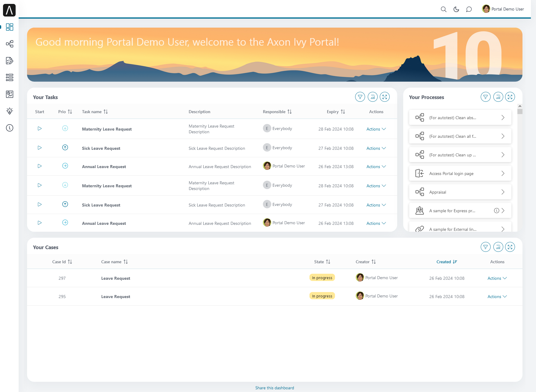This screenshot has width=536, height=392.
Task: Open Portal Demo User profile menu
Action: [503, 9]
